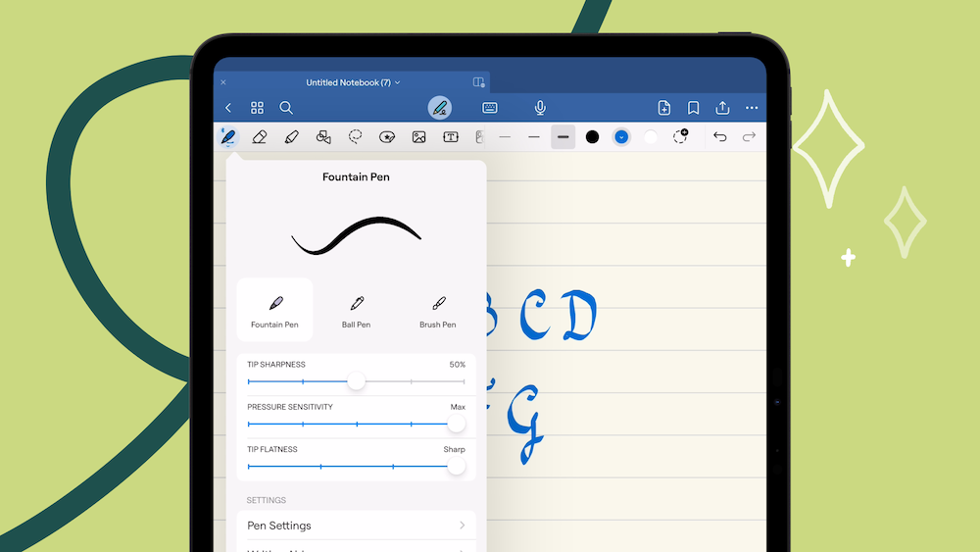This screenshot has height=552, width=980.
Task: Open Pen Settings submenu
Action: (356, 526)
